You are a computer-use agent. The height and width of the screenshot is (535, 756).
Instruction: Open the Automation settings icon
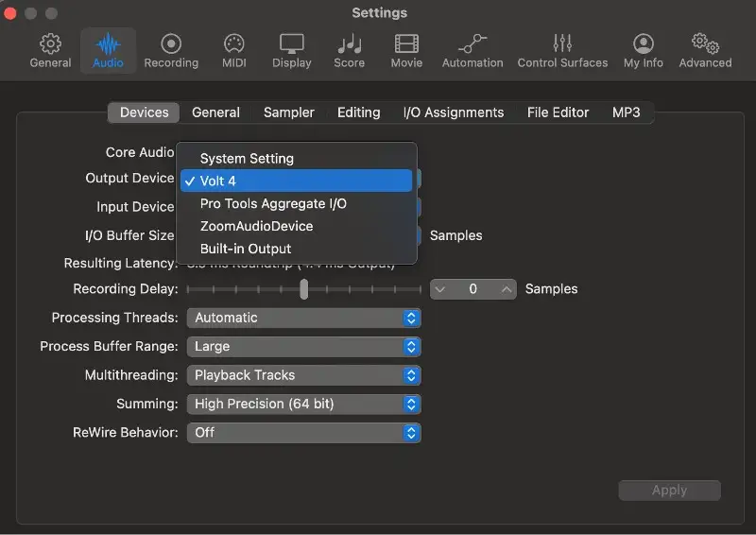point(472,44)
